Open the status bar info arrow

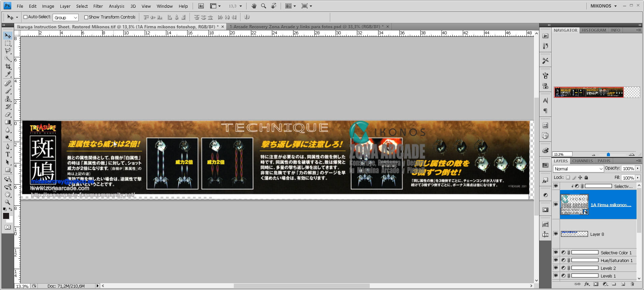coord(97,286)
